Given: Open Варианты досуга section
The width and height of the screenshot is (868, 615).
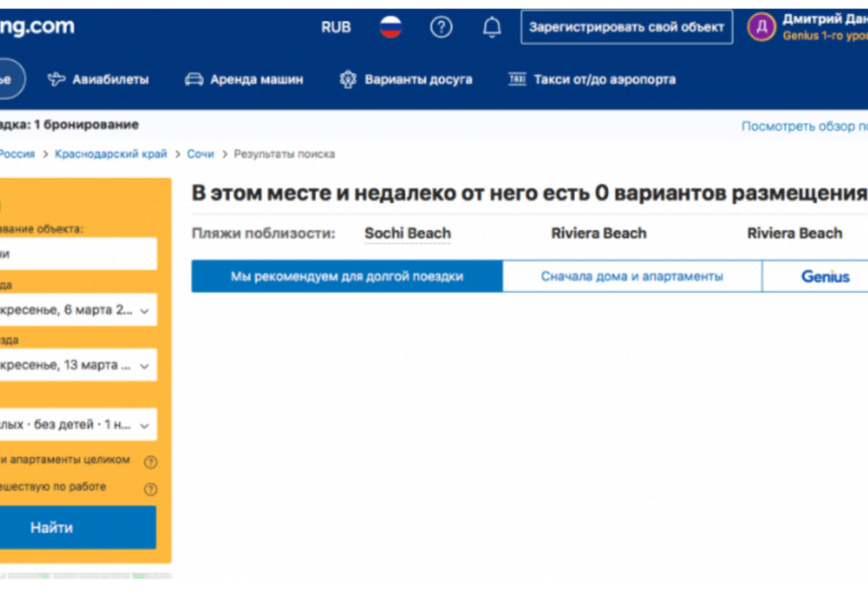Looking at the screenshot, I should coord(418,80).
